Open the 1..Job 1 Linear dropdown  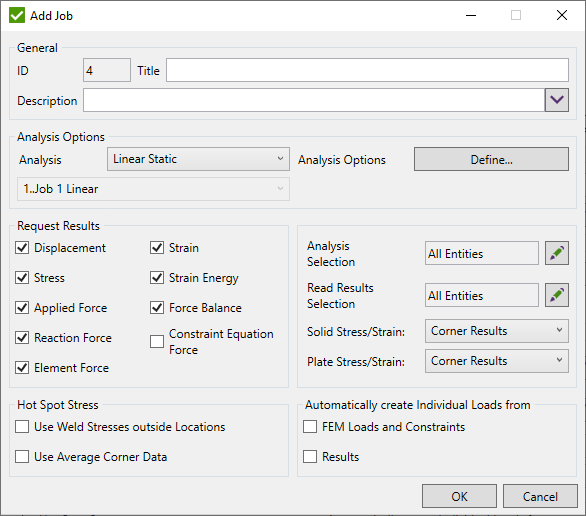click(x=153, y=189)
